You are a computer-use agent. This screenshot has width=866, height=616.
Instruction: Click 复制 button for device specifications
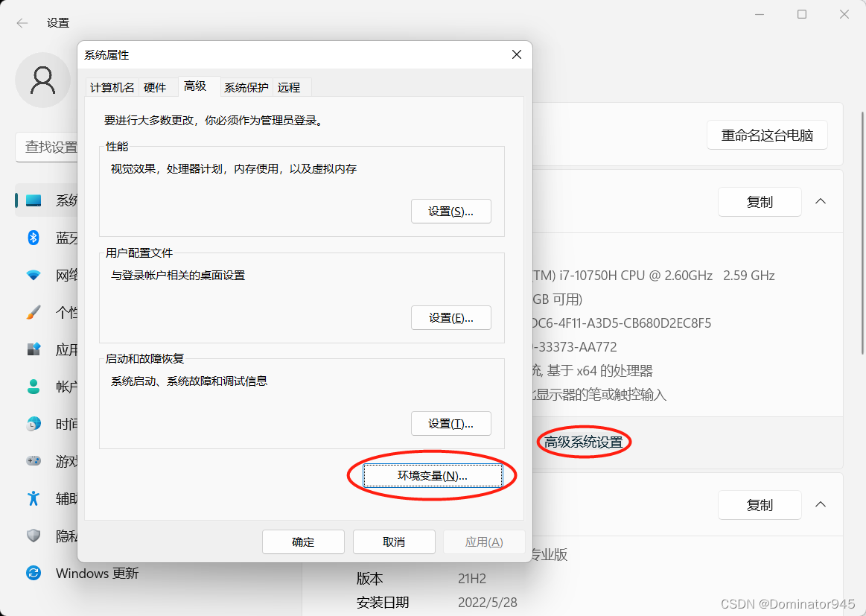(x=760, y=202)
